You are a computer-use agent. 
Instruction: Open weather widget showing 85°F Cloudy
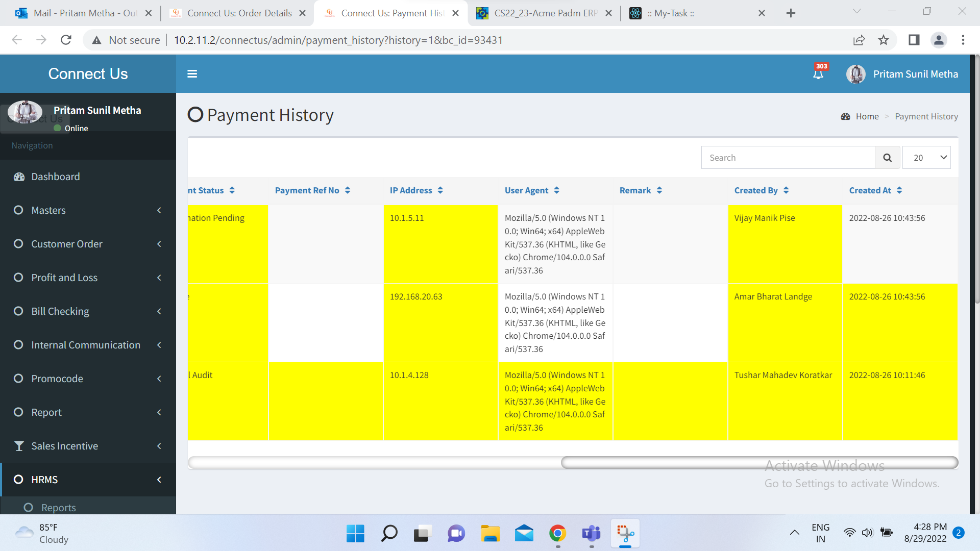tap(42, 534)
